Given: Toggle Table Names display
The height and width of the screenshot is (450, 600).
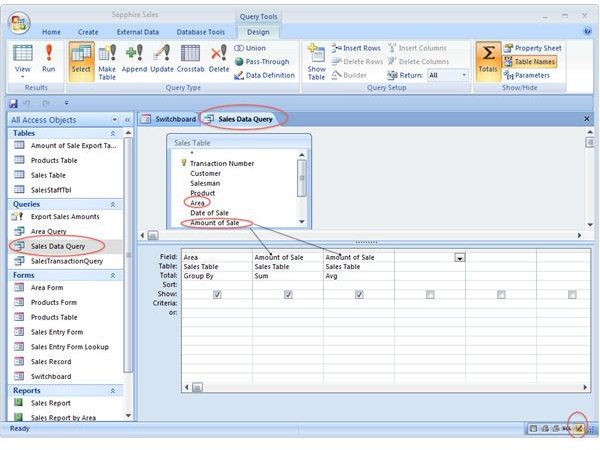Looking at the screenshot, I should (x=530, y=62).
